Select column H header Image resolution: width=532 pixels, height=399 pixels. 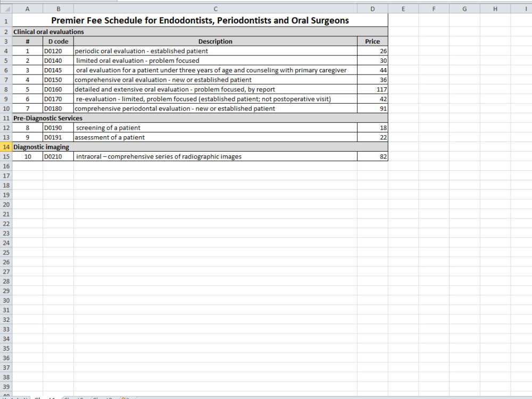pos(495,9)
